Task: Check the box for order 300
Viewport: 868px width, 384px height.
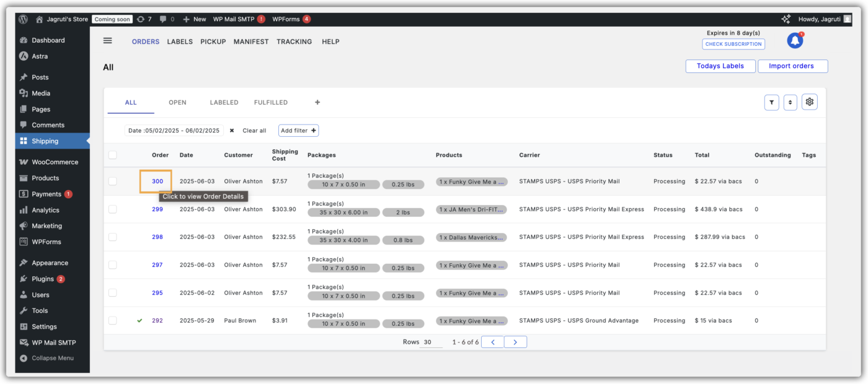Action: [x=112, y=181]
